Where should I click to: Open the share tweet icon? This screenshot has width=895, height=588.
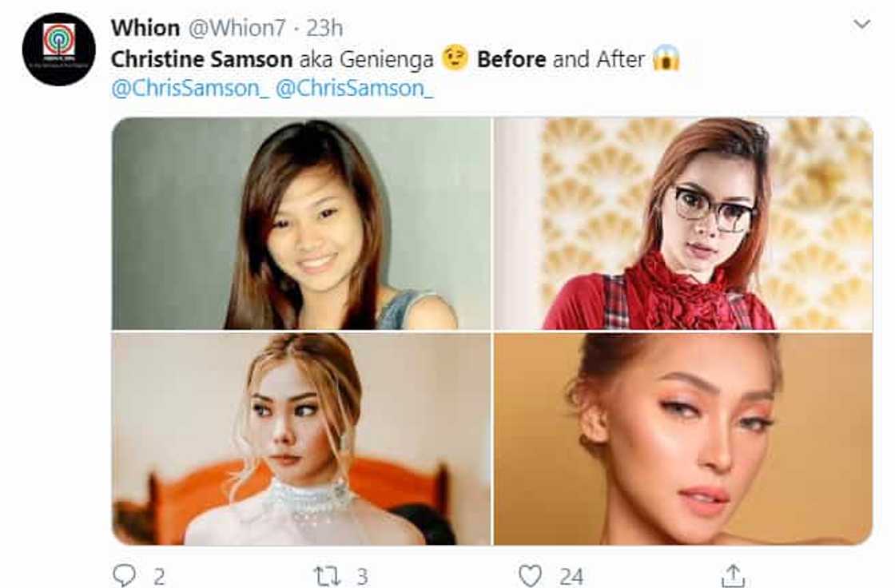coord(733,575)
